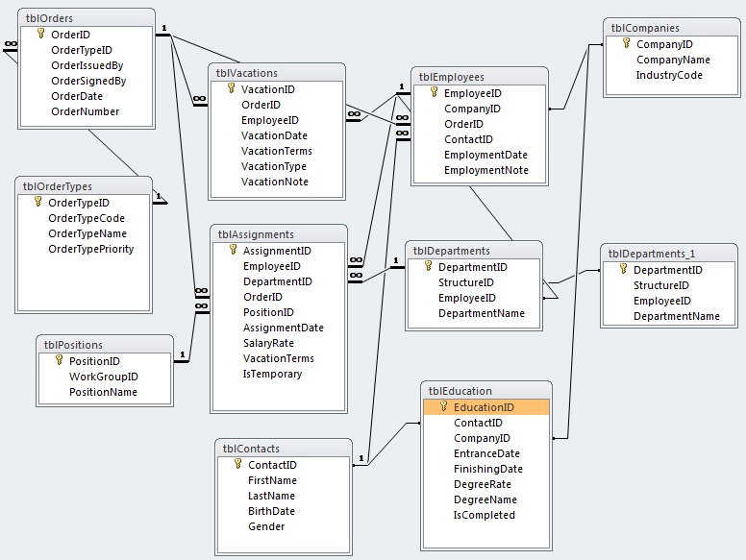The width and height of the screenshot is (746, 560).
Task: Select OrderTypeName field in tblOrderTypes
Action: pyautogui.click(x=84, y=233)
